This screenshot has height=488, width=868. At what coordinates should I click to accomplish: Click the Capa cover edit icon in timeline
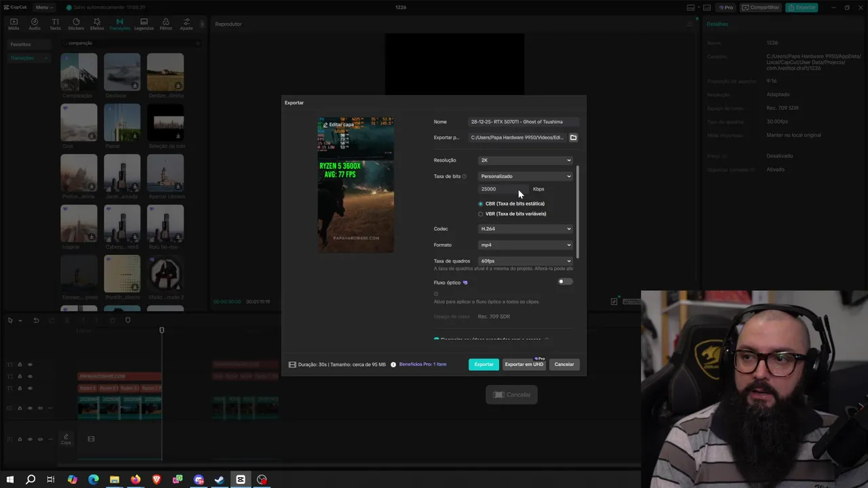(x=66, y=439)
